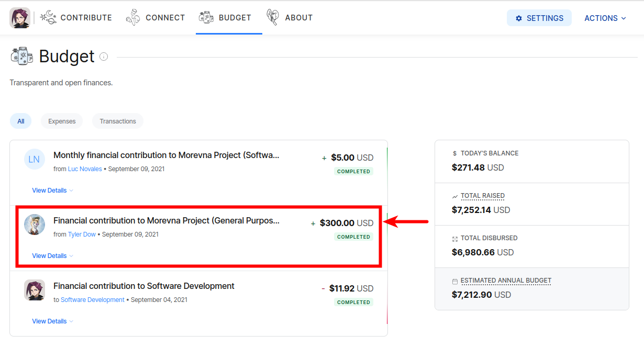
Task: Click the Completed badge under the $300.00 amount
Action: [354, 237]
